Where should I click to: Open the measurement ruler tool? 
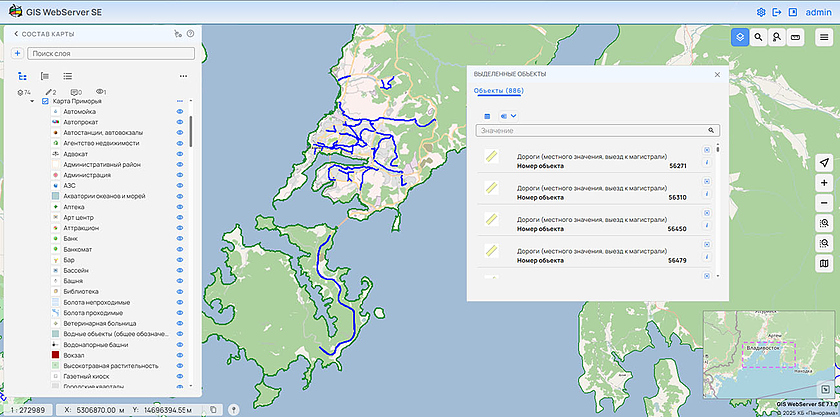(796, 36)
